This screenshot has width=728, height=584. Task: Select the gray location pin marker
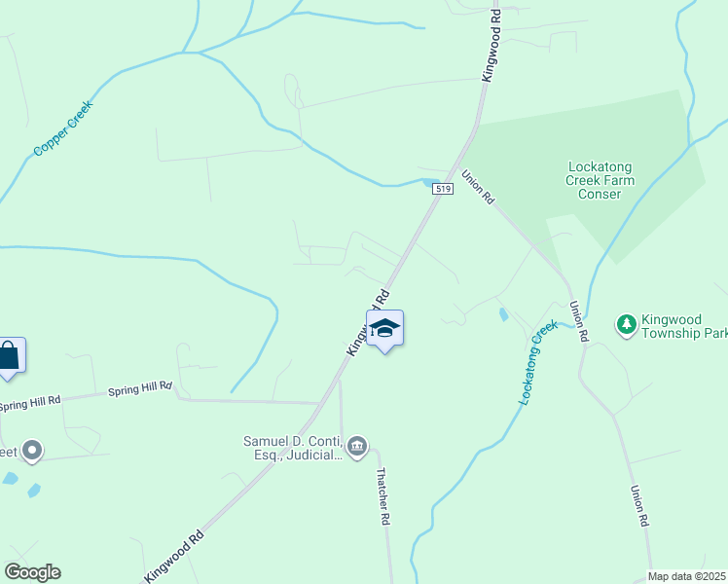[32, 452]
